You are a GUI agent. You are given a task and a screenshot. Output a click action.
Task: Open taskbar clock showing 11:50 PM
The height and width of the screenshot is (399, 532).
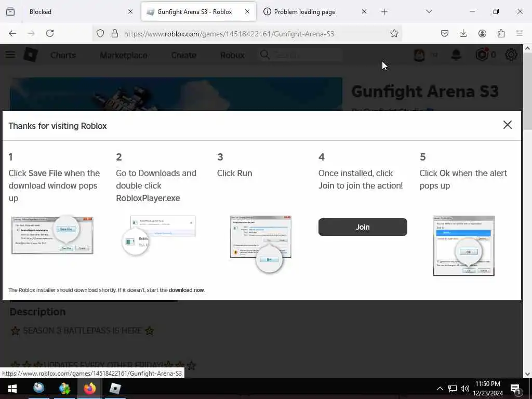click(488, 389)
